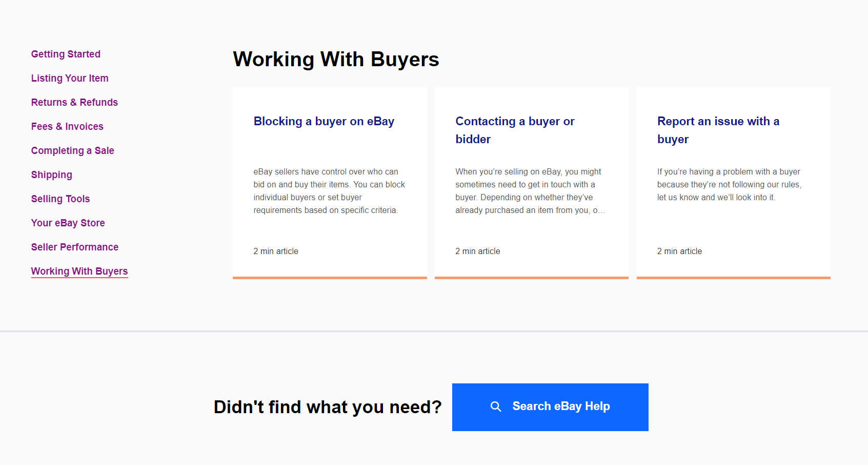Go to Completing a Sale
868x465 pixels.
(72, 150)
